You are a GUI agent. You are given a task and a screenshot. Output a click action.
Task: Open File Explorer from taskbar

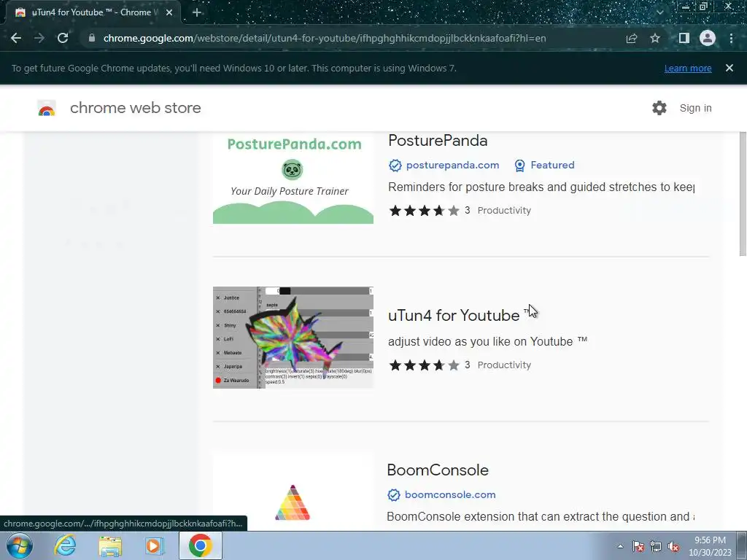[110, 545]
